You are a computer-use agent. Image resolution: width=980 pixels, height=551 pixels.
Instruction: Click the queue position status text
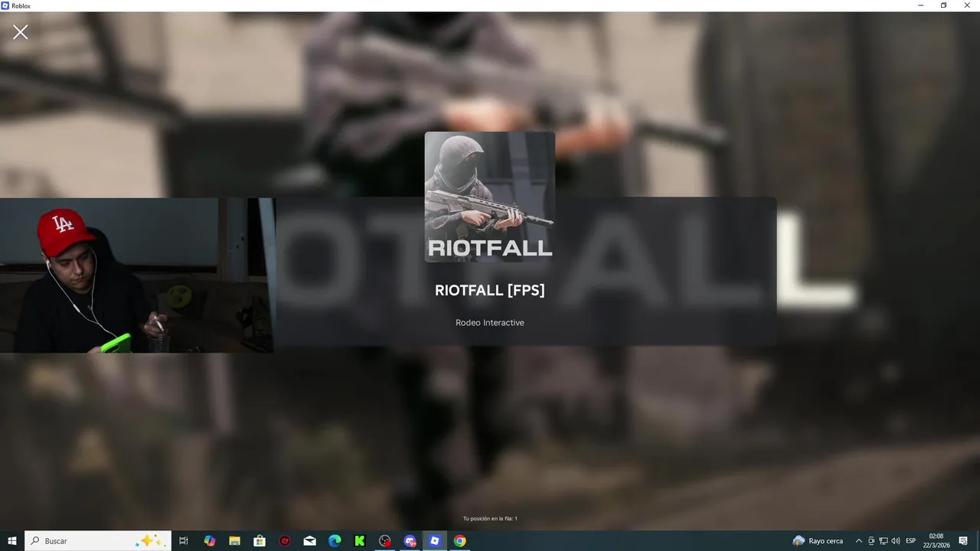point(490,519)
